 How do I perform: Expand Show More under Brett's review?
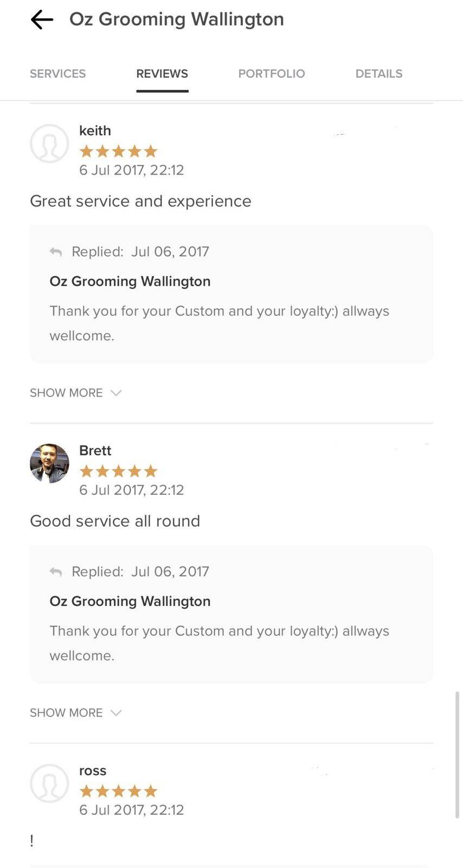(66, 713)
